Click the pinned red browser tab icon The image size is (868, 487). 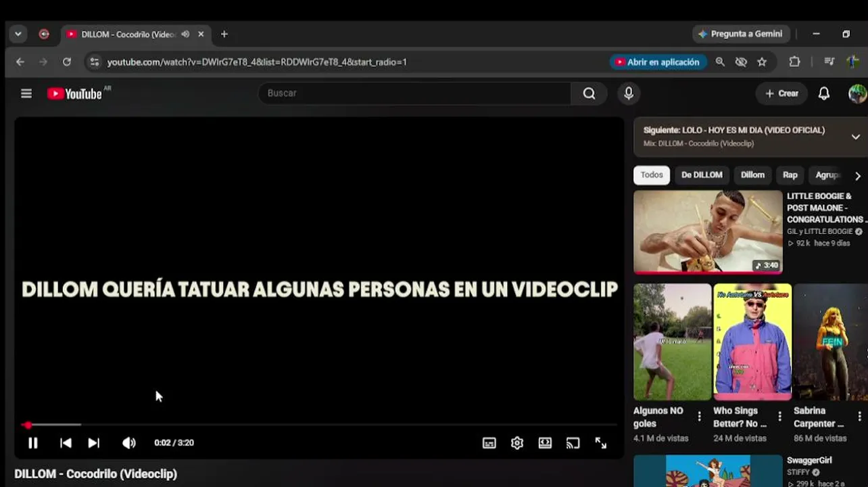click(x=44, y=34)
